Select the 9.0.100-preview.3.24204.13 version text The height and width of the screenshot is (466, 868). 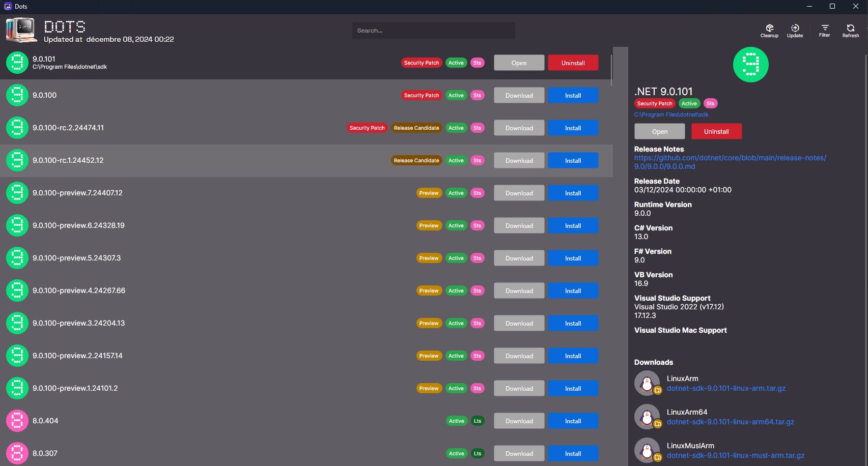point(78,323)
